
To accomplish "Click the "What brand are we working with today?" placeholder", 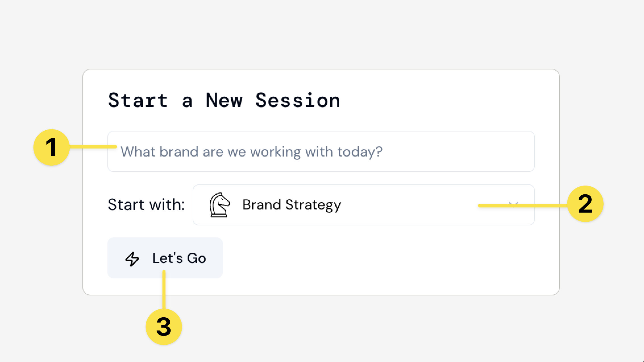I will [x=252, y=152].
